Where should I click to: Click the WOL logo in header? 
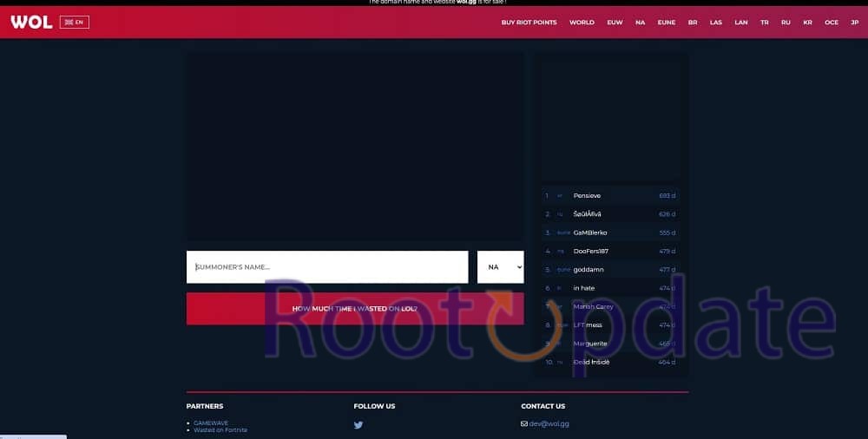pos(31,22)
